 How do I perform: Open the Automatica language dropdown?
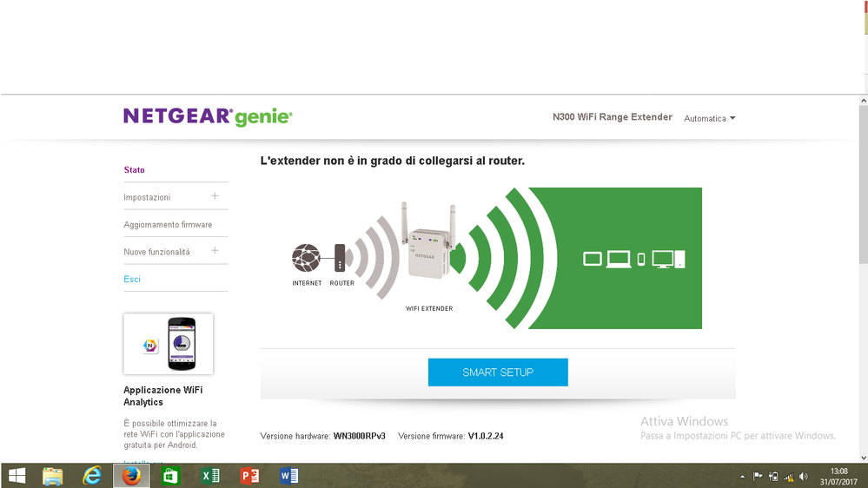tap(709, 118)
